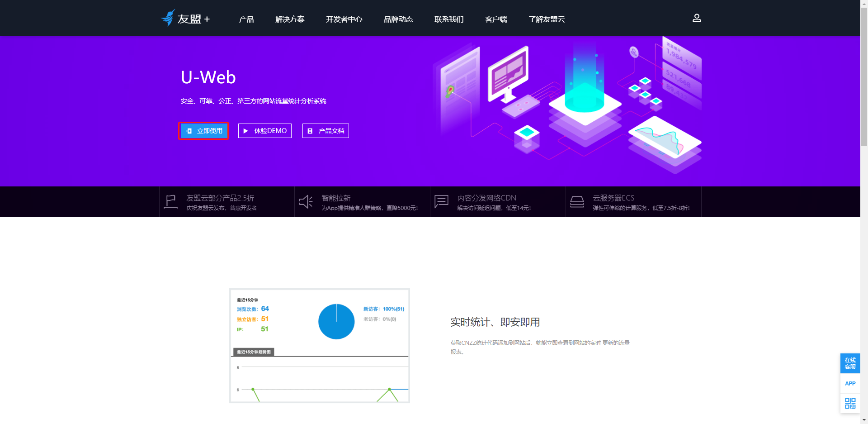Open the 客户端 menu
868x424 pixels.
coord(496,19)
